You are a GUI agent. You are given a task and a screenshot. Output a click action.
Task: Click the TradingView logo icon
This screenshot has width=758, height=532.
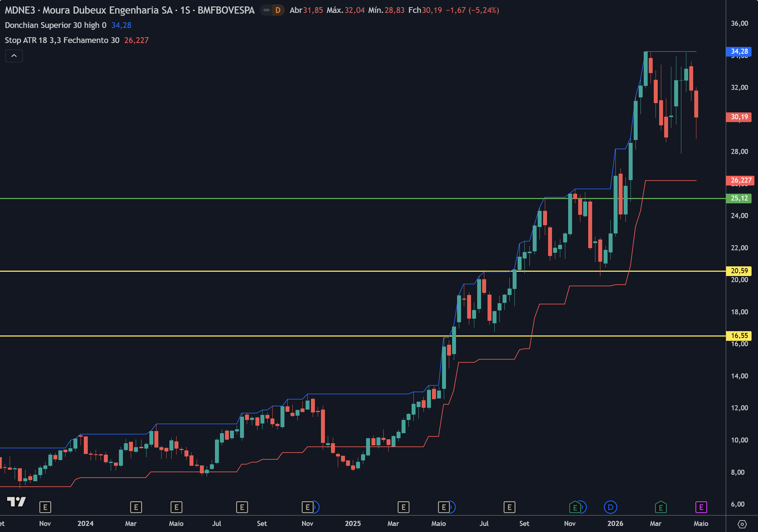[16, 502]
